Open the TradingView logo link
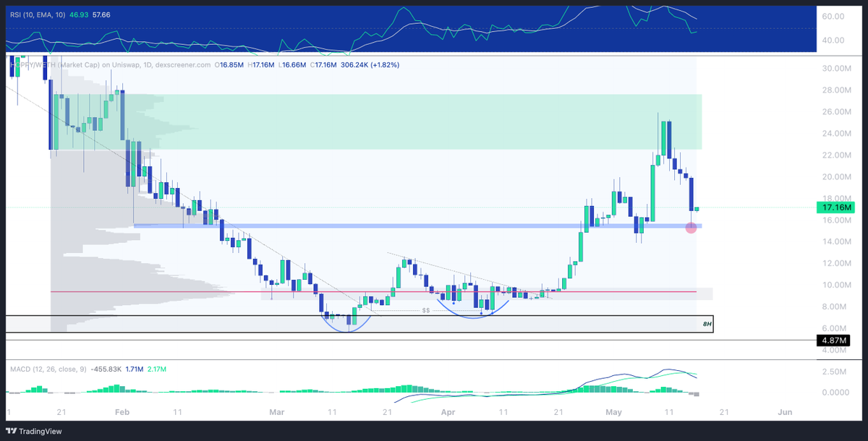This screenshot has height=441, width=868. pos(34,432)
